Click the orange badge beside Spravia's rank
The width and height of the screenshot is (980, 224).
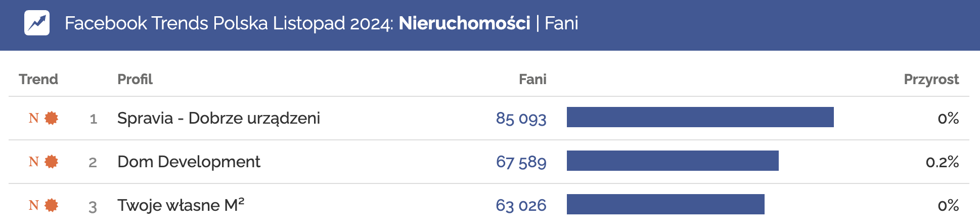click(51, 118)
